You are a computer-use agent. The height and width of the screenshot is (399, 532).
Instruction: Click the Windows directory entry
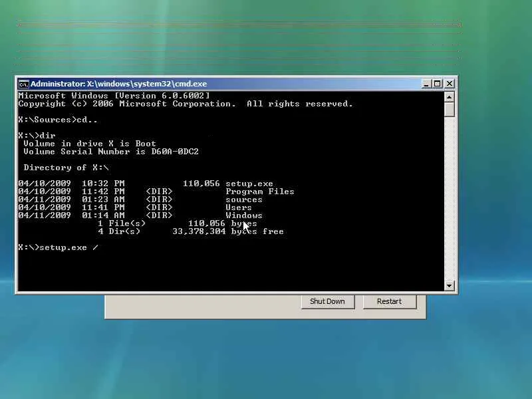(244, 215)
